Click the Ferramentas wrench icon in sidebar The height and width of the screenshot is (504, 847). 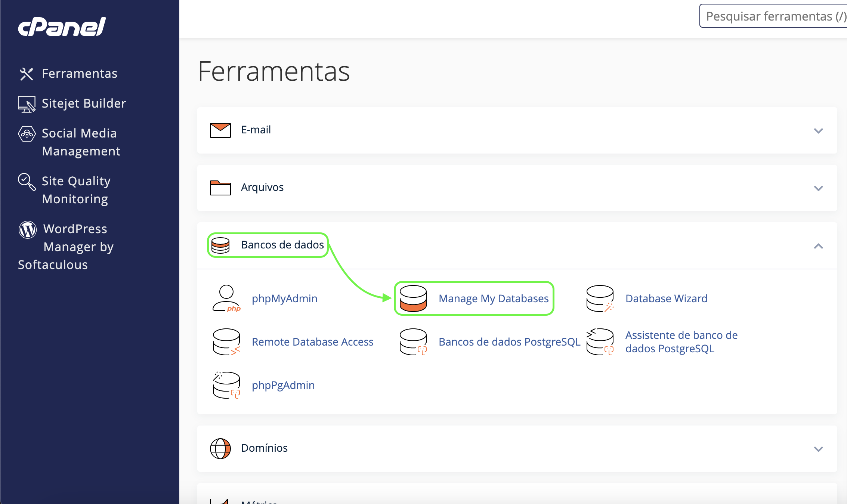[27, 74]
